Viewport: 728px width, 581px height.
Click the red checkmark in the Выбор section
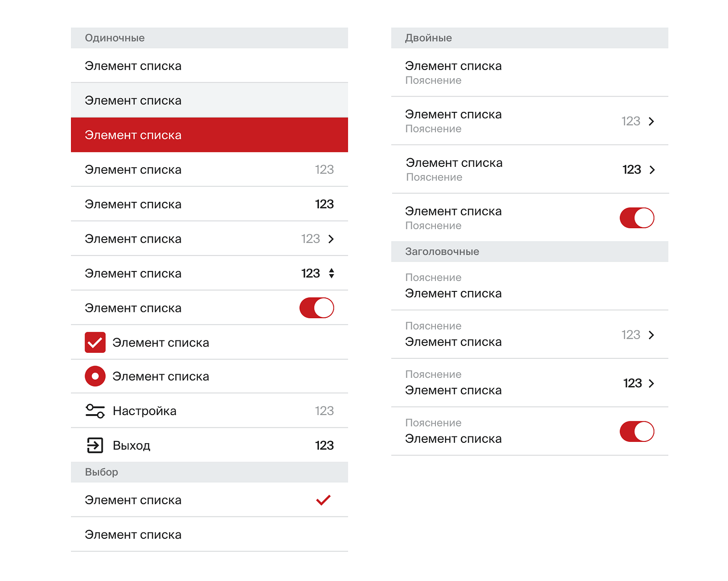(x=324, y=500)
